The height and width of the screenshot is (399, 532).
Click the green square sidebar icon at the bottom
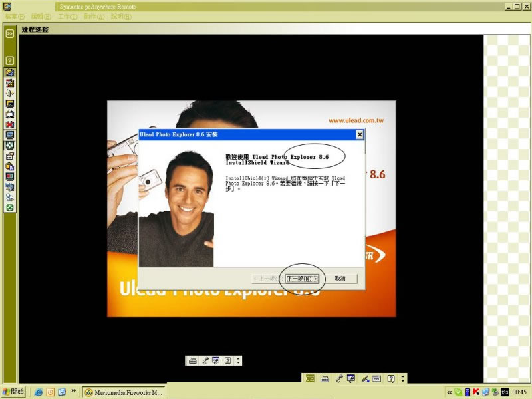(x=10, y=208)
